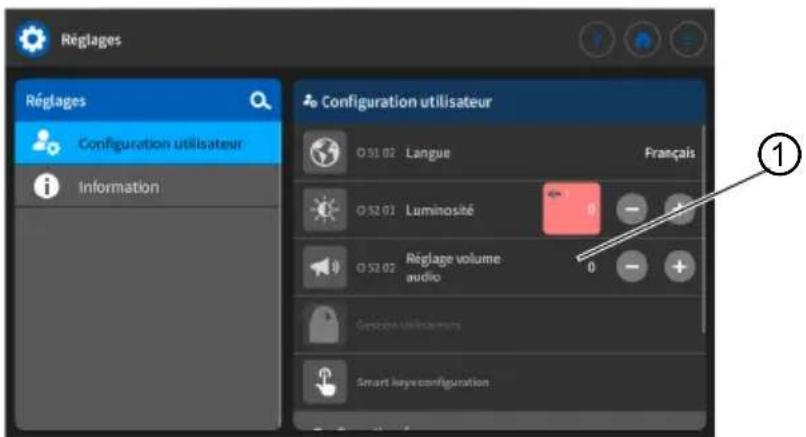Click the Réglage volume audio value 0
Image resolution: width=806 pixels, height=437 pixels.
591,267
